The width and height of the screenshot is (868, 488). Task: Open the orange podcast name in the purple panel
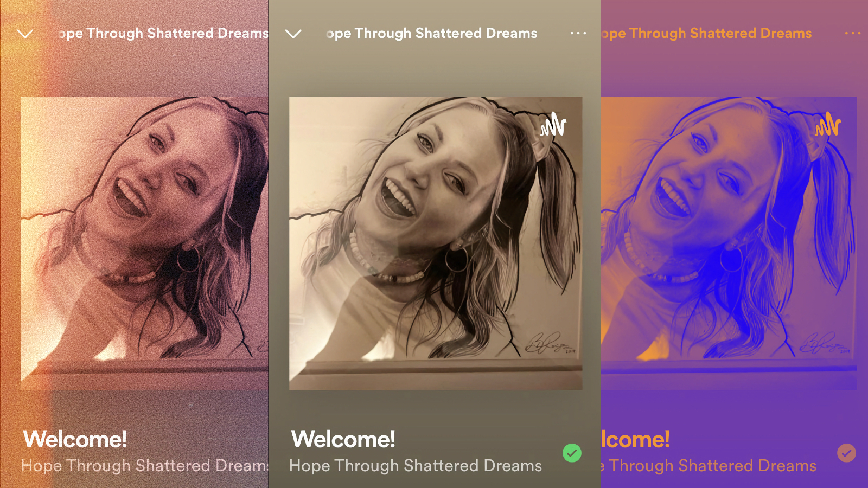click(x=709, y=466)
